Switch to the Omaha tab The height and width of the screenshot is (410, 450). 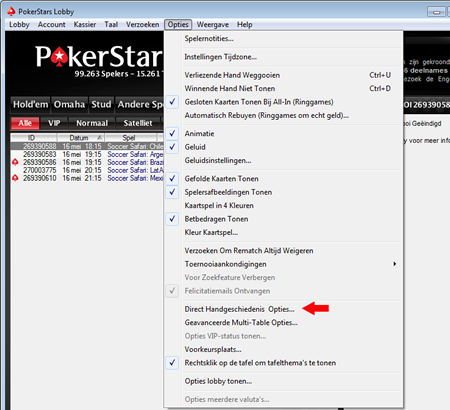pos(69,104)
